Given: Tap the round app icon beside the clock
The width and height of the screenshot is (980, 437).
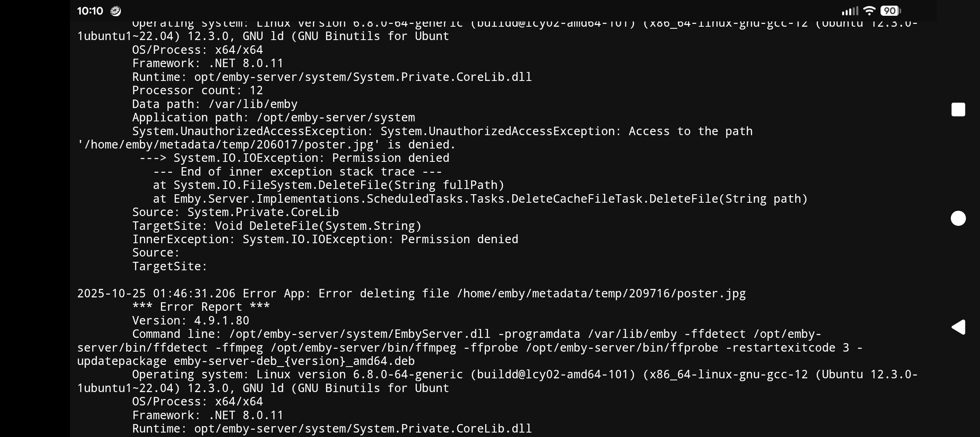Looking at the screenshot, I should coord(116,11).
